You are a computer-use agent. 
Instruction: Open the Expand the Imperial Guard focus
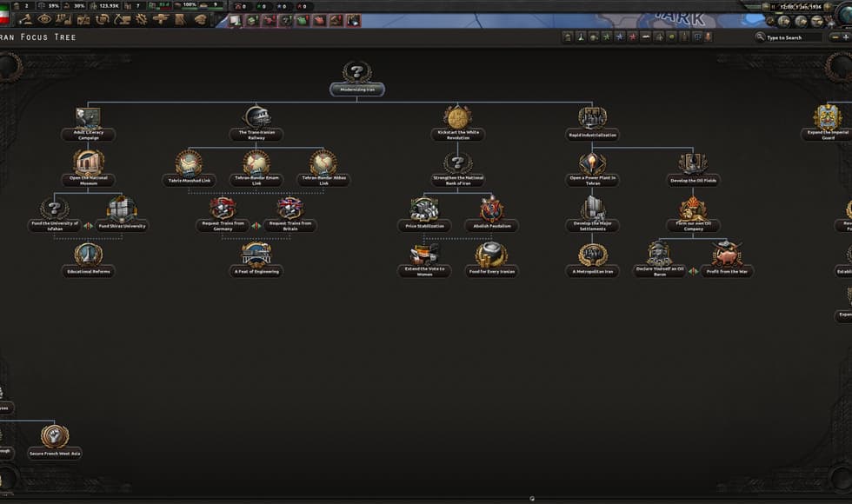pyautogui.click(x=827, y=123)
